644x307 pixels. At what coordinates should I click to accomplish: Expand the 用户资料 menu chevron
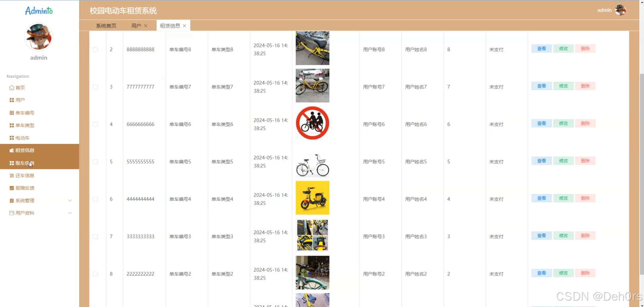tap(70, 213)
